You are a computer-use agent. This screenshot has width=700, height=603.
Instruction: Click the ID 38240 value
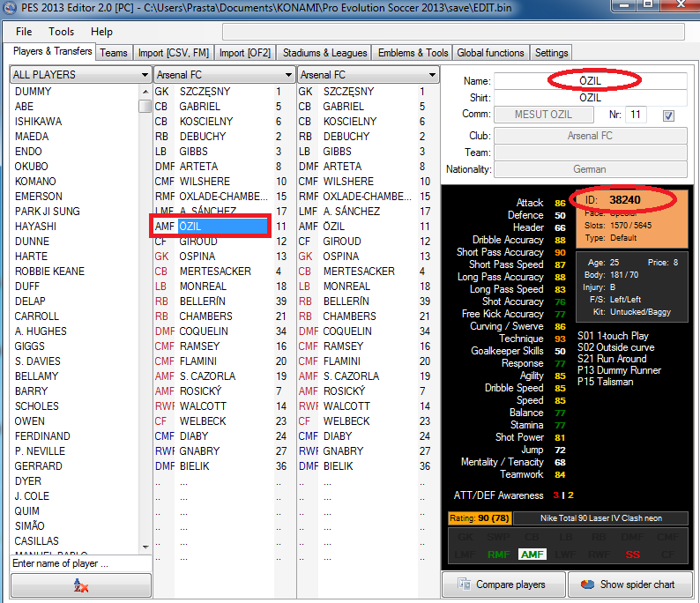(x=625, y=199)
